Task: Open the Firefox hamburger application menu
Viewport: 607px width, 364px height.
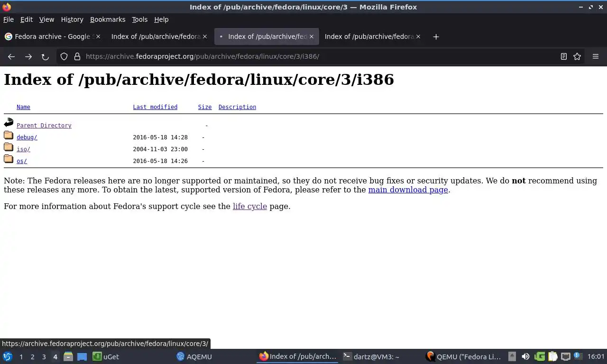Action: coord(596,56)
